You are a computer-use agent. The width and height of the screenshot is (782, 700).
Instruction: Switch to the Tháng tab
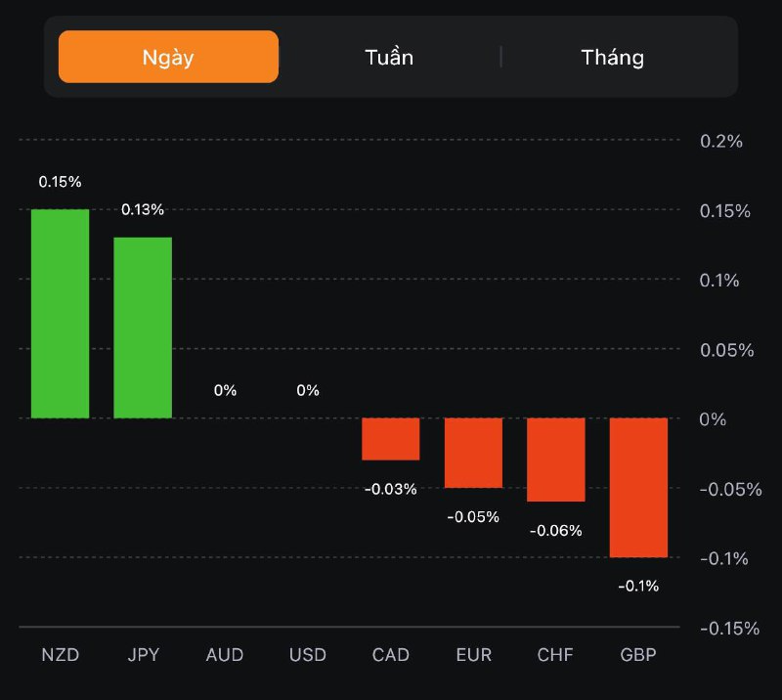click(x=613, y=57)
